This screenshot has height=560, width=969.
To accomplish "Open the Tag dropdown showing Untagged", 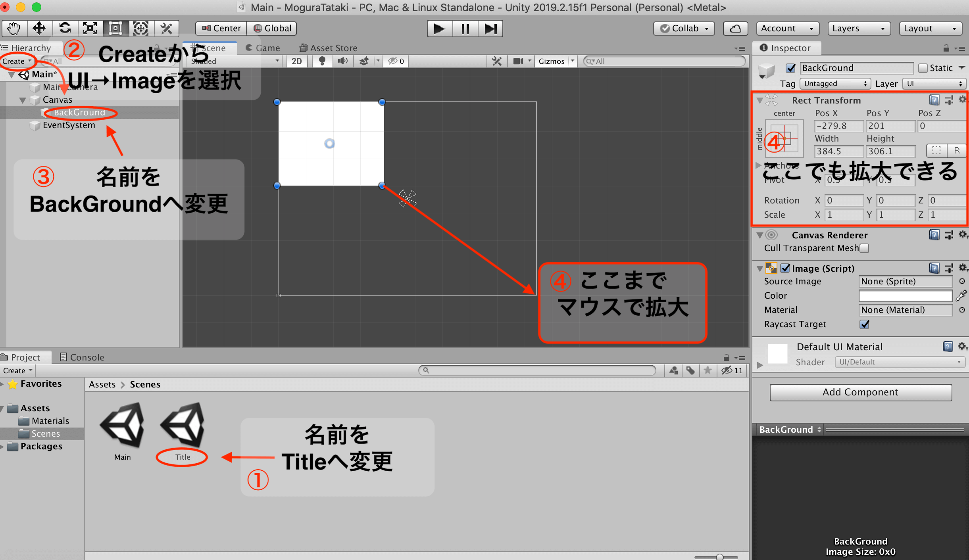I will pos(835,84).
